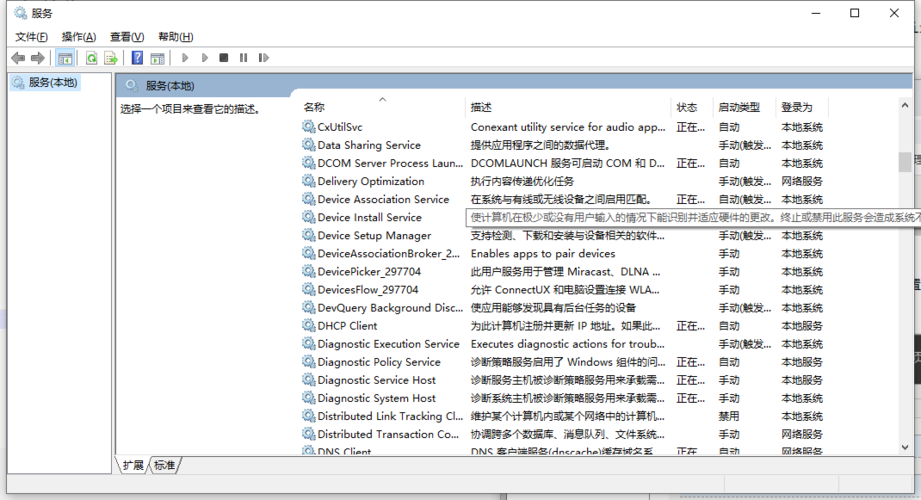Click the scroll up arrow of list
Image resolution: width=921 pixels, height=500 pixels.
pos(905,105)
